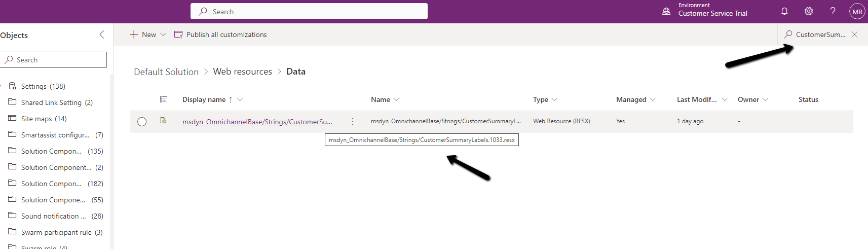Open the Type column filter dropdown

pos(554,99)
